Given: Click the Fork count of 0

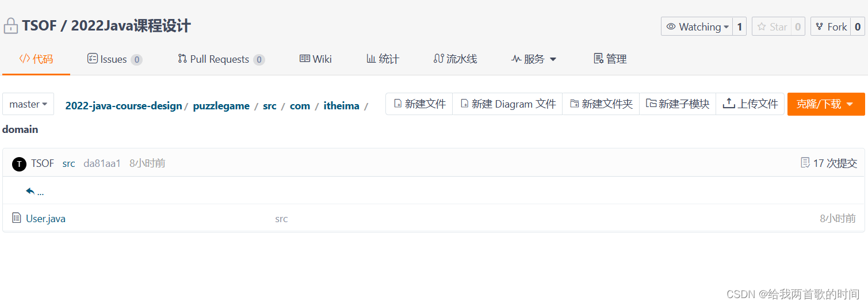Looking at the screenshot, I should [858, 26].
